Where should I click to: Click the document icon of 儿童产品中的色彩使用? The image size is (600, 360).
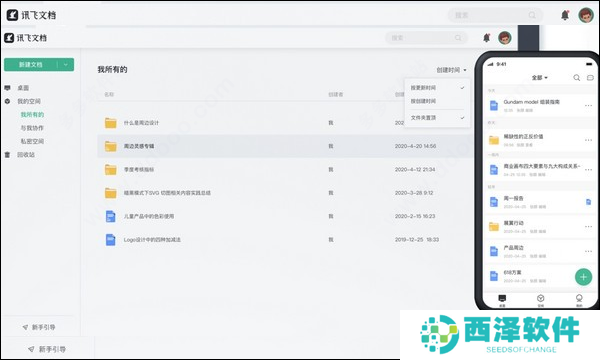[x=111, y=216]
